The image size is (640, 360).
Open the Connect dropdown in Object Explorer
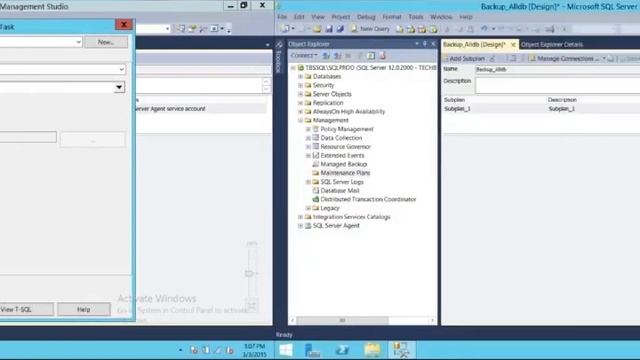coord(304,56)
